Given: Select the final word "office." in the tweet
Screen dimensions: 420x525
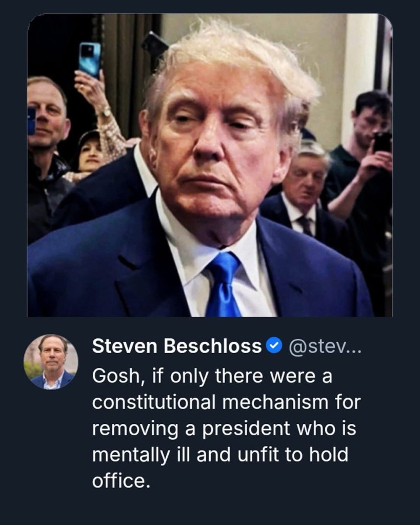Looking at the screenshot, I should click(121, 481).
